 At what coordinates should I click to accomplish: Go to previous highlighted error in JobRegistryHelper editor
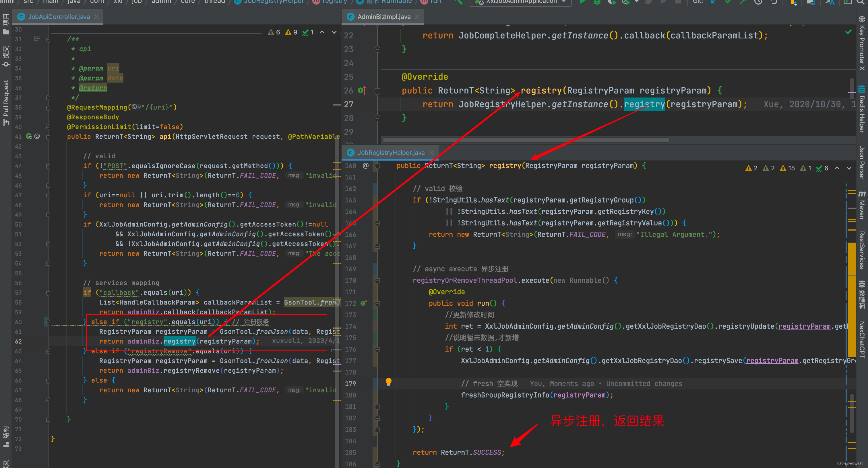(x=837, y=168)
